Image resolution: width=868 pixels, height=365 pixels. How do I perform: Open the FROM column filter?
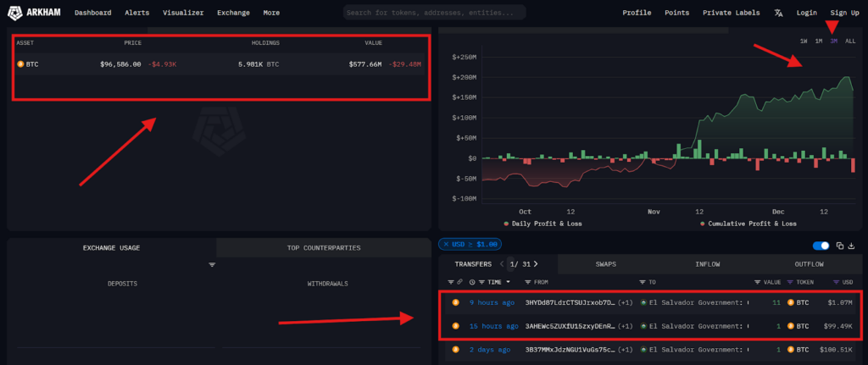click(x=527, y=282)
